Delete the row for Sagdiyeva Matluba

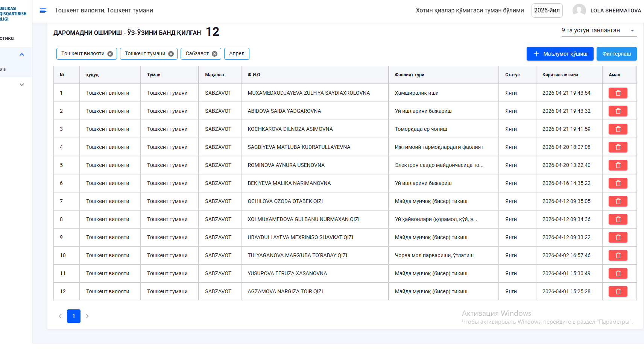[x=618, y=147]
